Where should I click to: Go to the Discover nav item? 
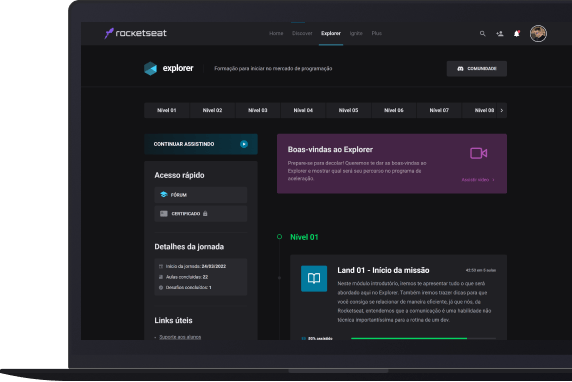(302, 33)
